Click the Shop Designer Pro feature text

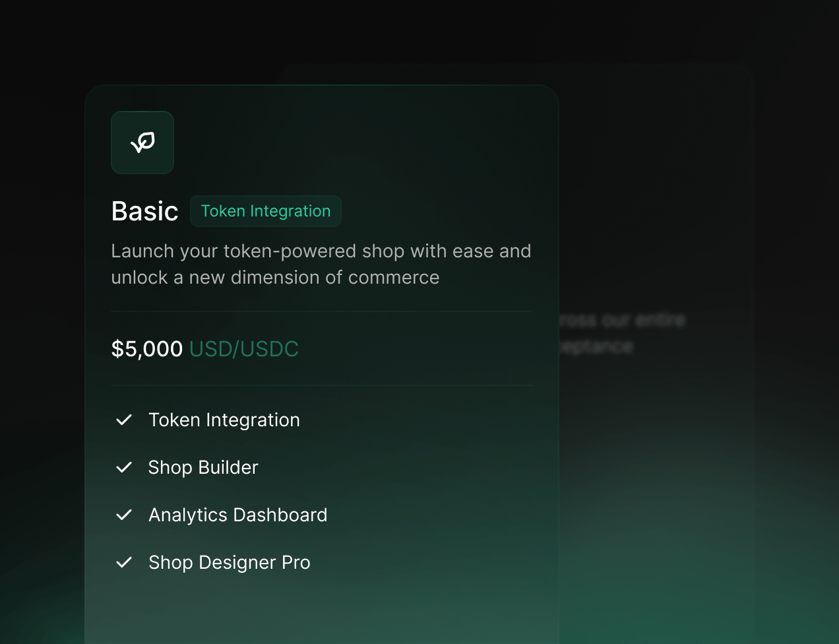[230, 563]
